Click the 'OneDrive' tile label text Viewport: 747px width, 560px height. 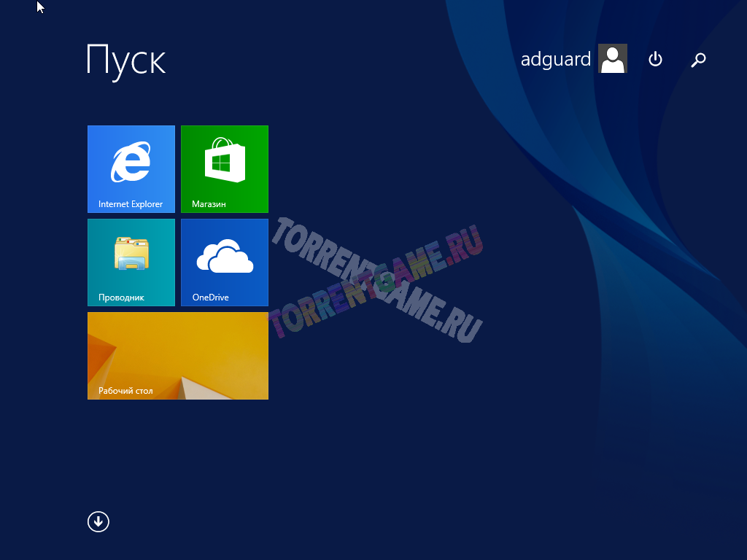click(210, 297)
